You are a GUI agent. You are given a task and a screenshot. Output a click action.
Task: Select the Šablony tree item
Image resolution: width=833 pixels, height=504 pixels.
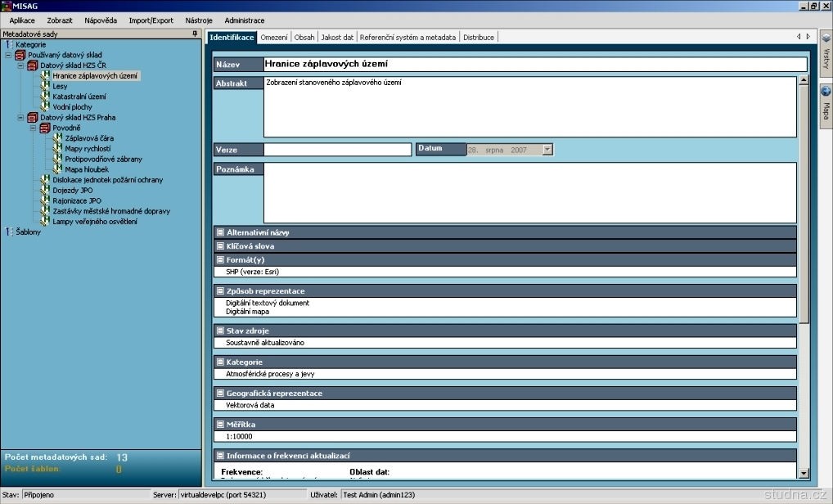(x=28, y=232)
